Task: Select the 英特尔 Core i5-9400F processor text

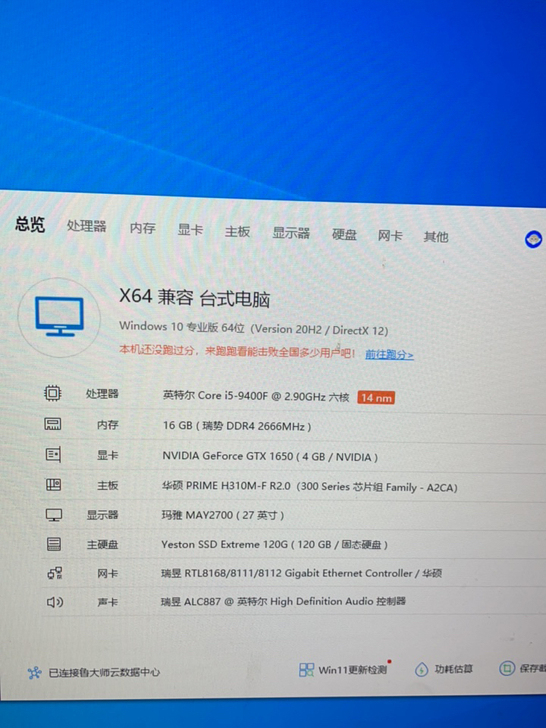Action: point(256,396)
